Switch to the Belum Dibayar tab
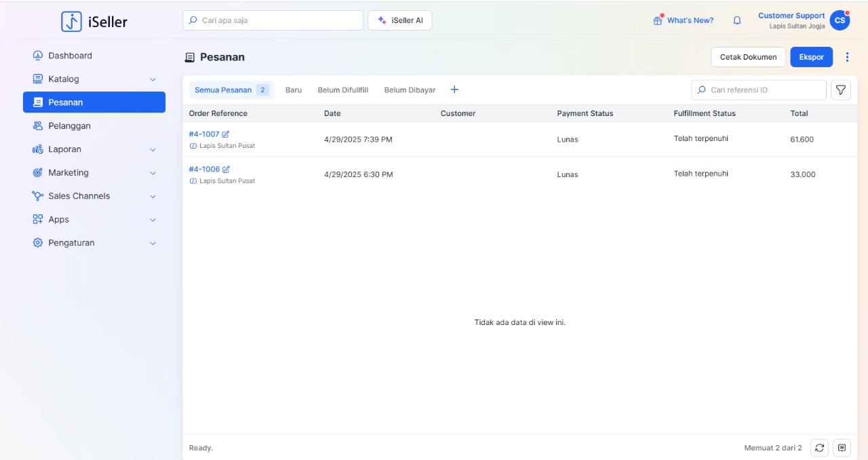Image resolution: width=868 pixels, height=460 pixels. 410,90
